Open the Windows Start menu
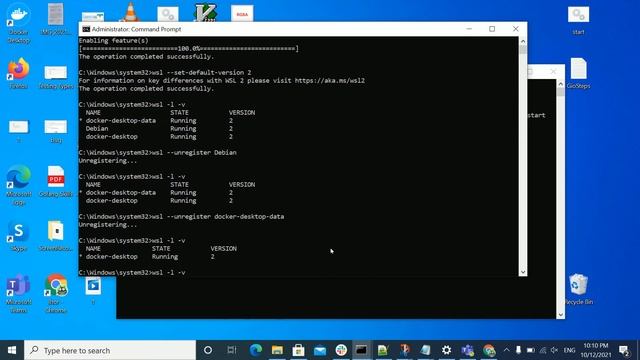The image size is (640, 360). point(12,350)
